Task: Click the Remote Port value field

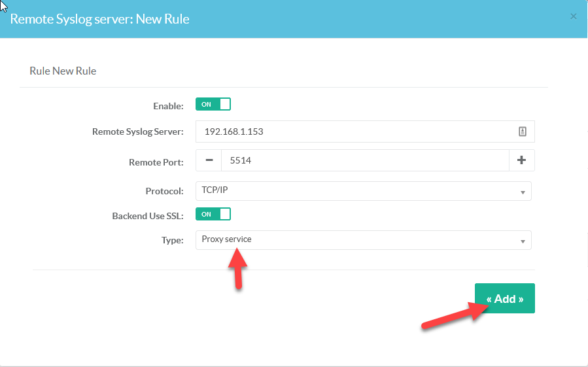Action: [364, 160]
